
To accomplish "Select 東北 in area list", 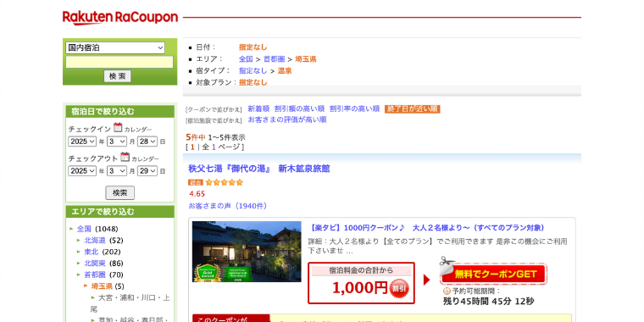I will (x=92, y=252).
